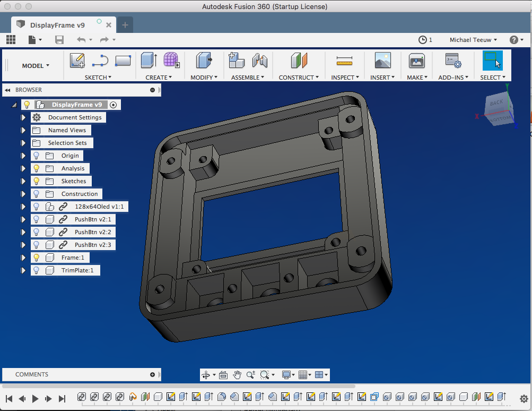532x411 pixels.
Task: Click the new tab plus button
Action: tap(125, 25)
